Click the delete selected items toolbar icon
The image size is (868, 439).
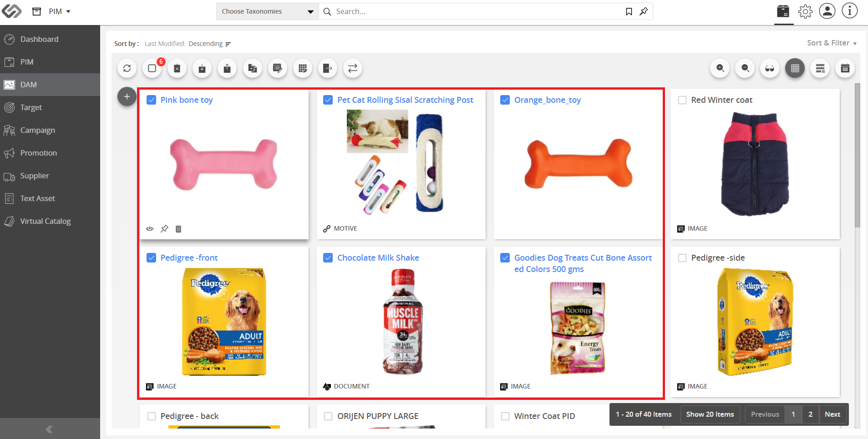[x=177, y=68]
